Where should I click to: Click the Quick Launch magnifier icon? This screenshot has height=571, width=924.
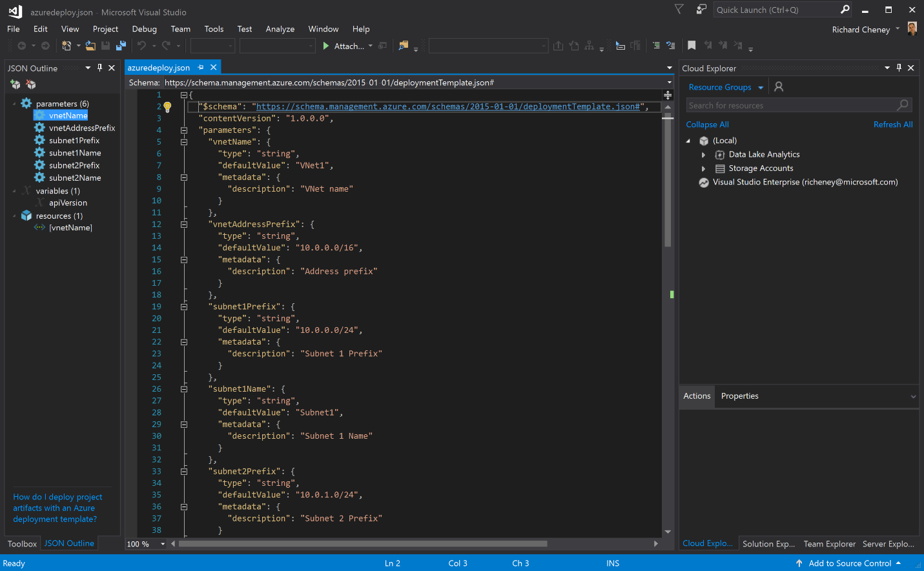click(x=845, y=9)
